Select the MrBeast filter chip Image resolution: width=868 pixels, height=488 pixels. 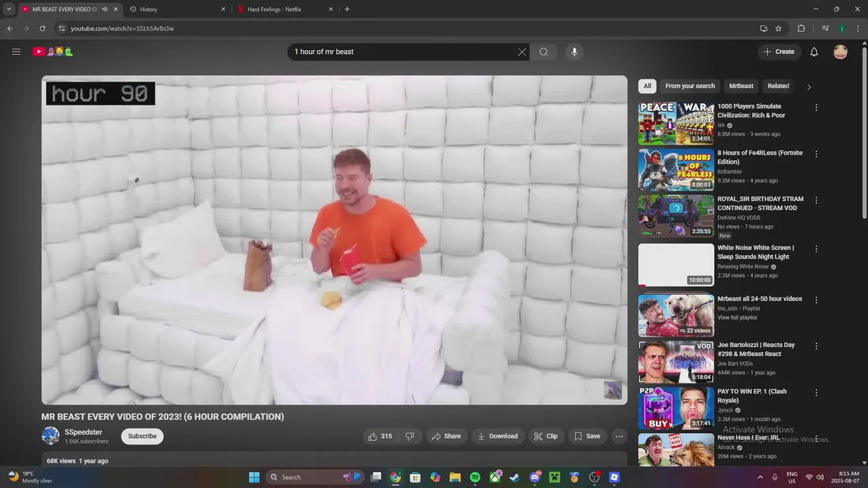(741, 86)
